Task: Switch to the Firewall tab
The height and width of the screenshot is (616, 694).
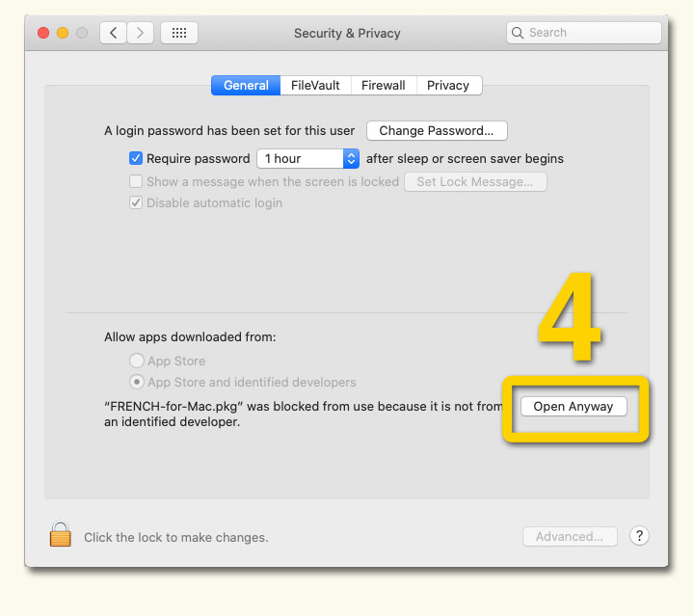Action: pos(383,85)
